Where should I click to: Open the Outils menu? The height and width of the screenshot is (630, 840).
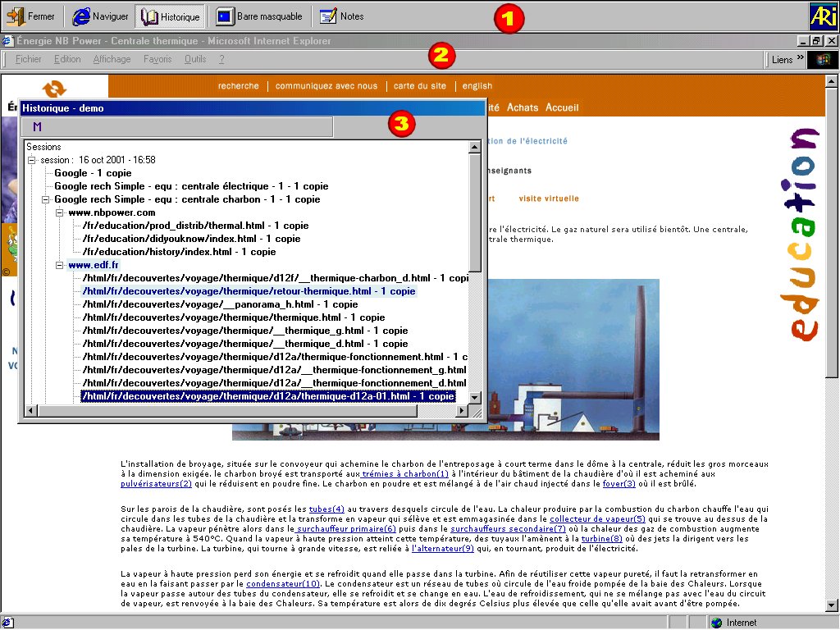[195, 59]
